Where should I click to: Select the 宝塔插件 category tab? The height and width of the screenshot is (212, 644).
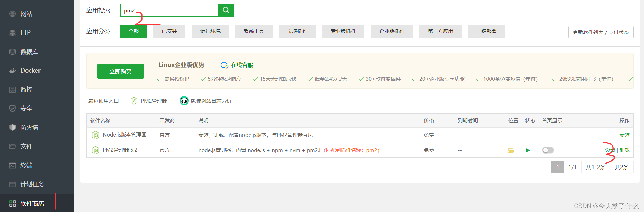pos(298,31)
